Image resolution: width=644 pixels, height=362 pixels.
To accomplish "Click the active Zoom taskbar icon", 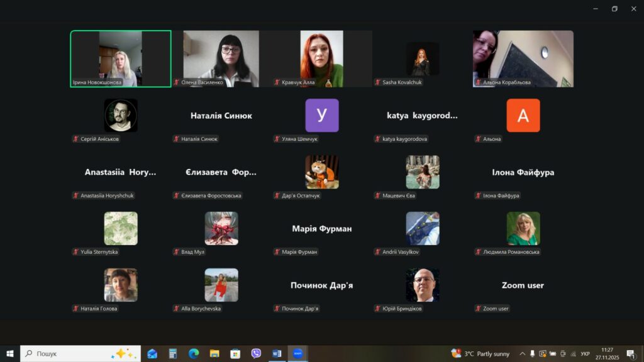I will tap(297, 354).
